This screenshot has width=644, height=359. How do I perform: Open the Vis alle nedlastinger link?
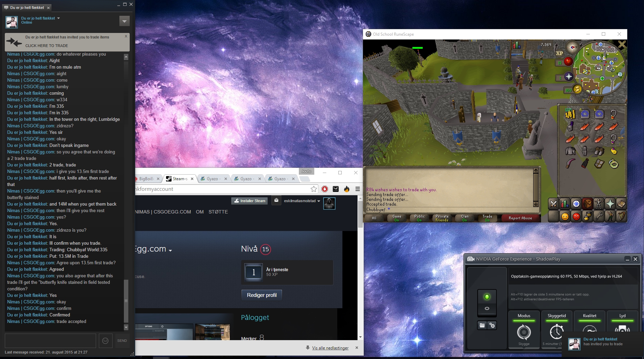coord(330,348)
